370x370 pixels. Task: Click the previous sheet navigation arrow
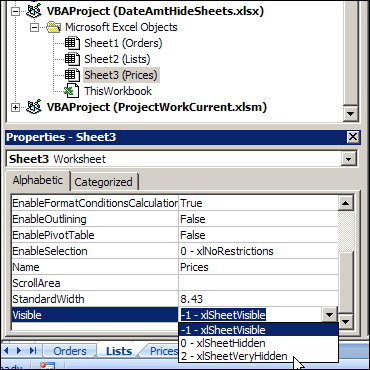pos(7,350)
